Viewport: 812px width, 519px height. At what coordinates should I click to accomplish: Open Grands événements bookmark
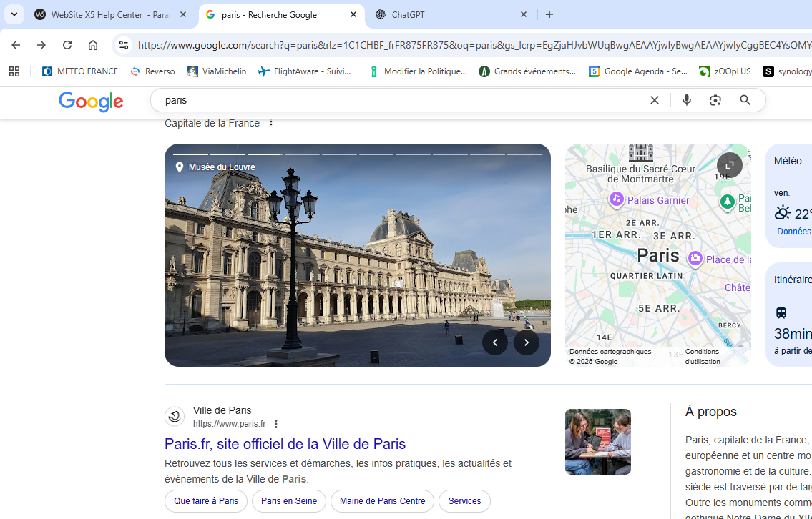pyautogui.click(x=527, y=71)
